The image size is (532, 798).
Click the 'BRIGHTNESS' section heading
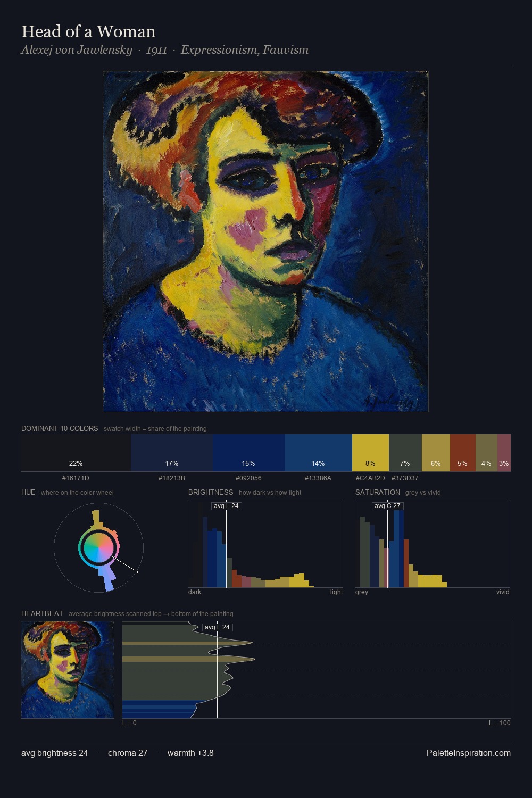click(211, 492)
